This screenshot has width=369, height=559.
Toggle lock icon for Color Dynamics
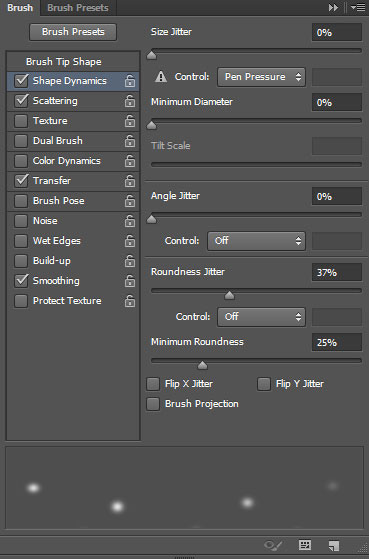pos(130,161)
